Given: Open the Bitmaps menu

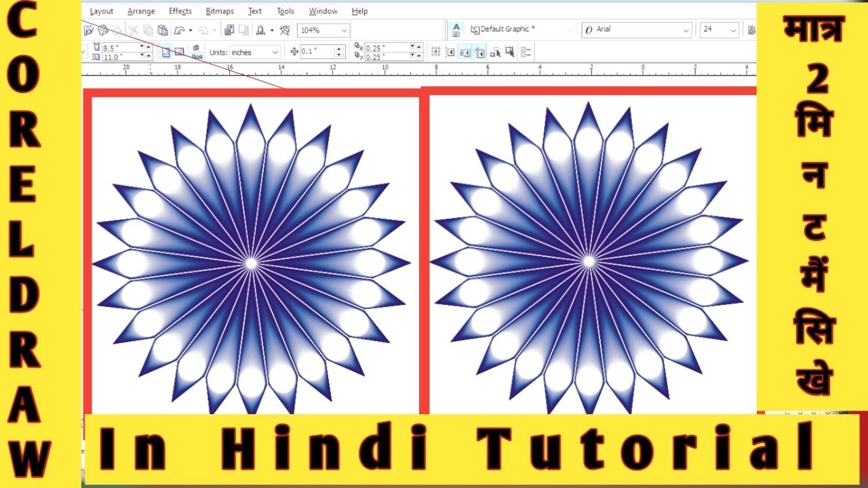Looking at the screenshot, I should [220, 12].
